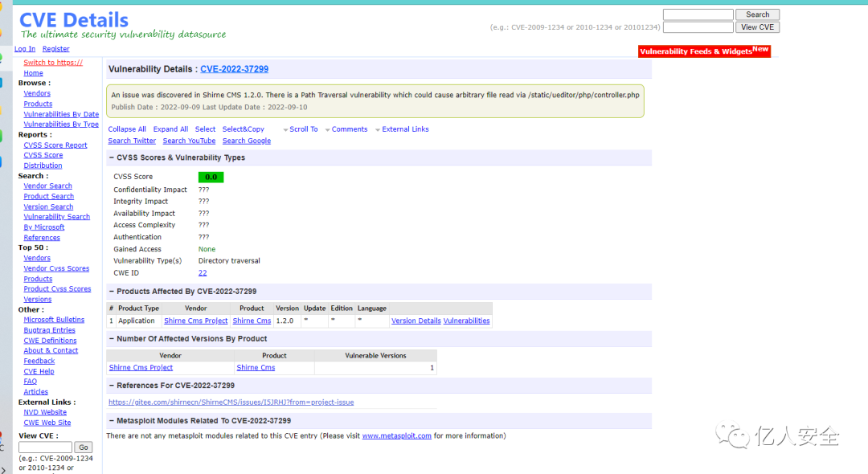Open Version Search in the sidebar

point(48,206)
